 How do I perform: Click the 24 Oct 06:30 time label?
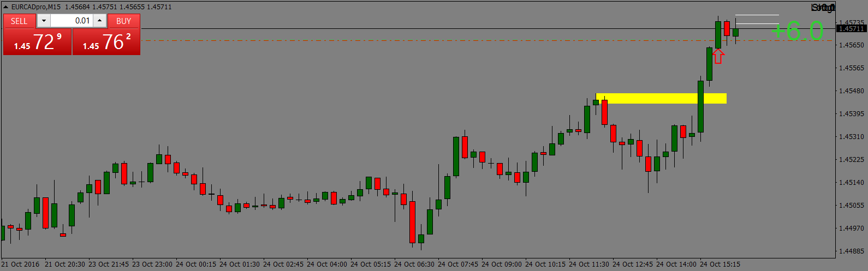click(414, 264)
